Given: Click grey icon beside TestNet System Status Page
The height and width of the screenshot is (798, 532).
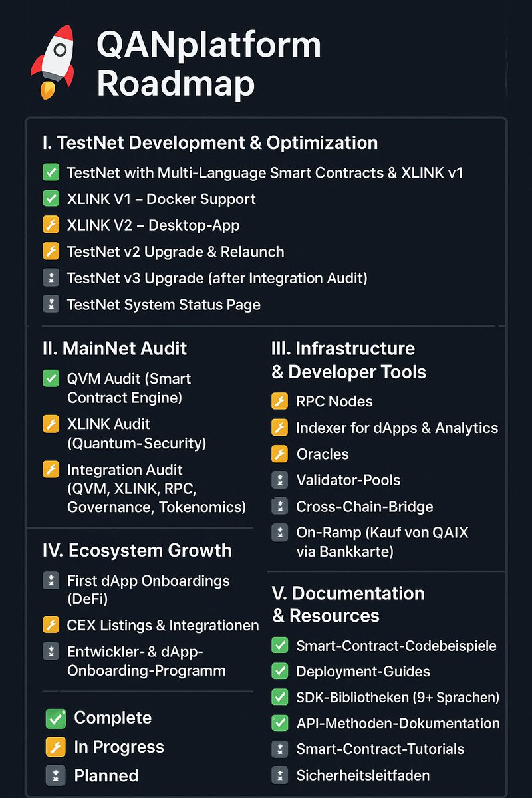Looking at the screenshot, I should point(51,305).
